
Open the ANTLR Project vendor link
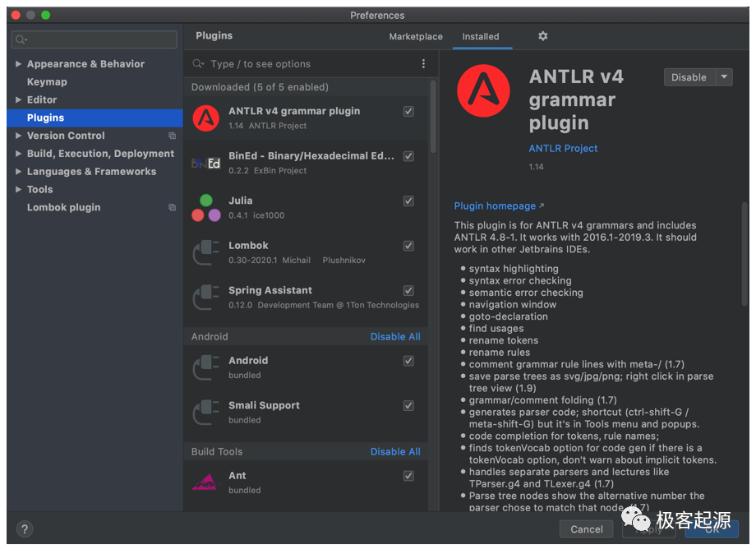[x=563, y=149]
